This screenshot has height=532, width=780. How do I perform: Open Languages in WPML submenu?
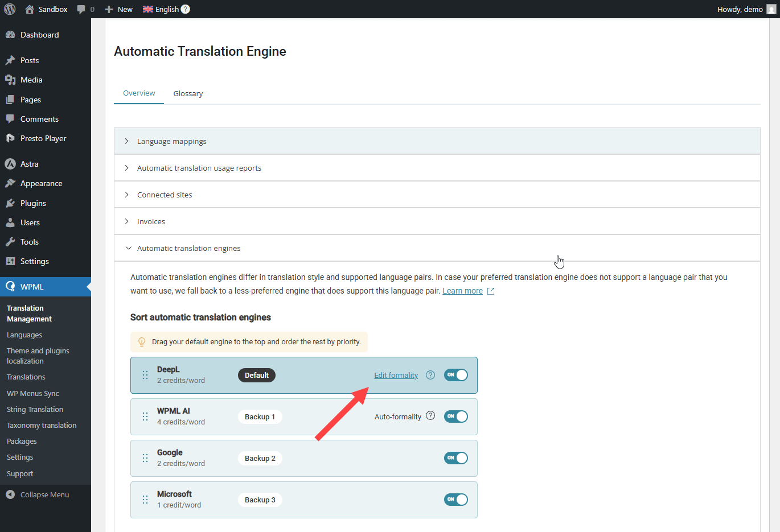tap(24, 335)
